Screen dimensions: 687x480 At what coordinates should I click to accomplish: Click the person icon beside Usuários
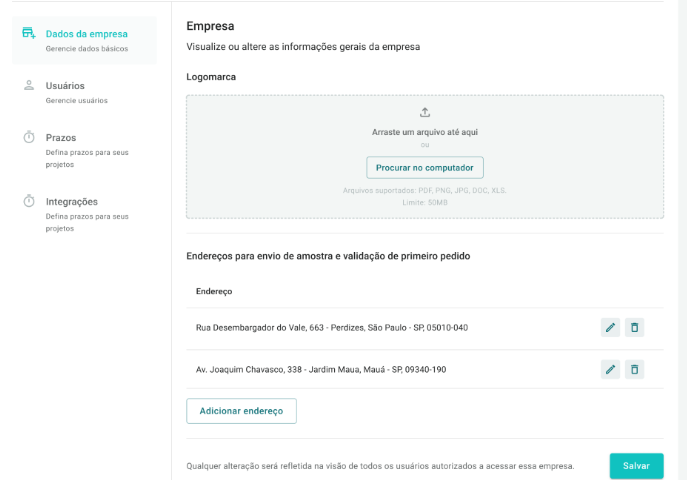(29, 85)
